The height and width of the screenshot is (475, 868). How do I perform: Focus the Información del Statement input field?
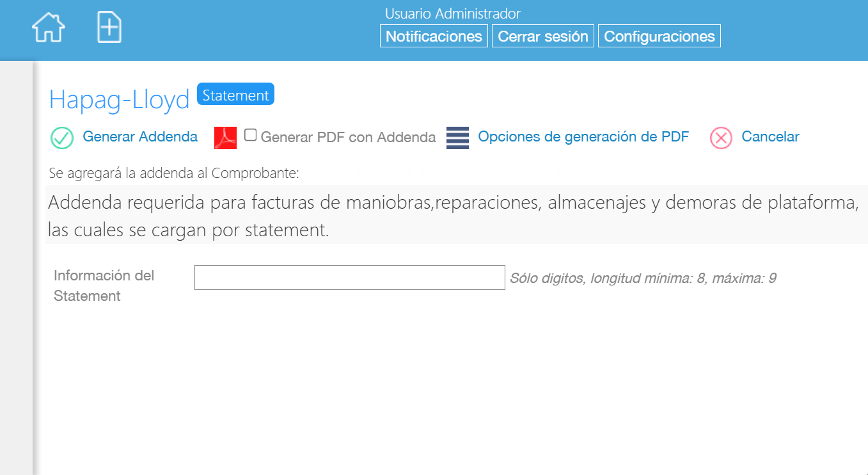tap(349, 278)
